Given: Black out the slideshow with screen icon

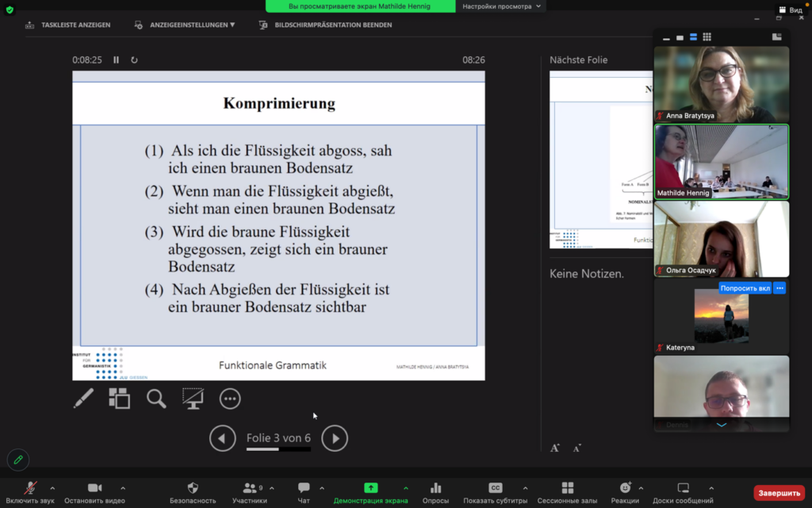Looking at the screenshot, I should point(193,398).
